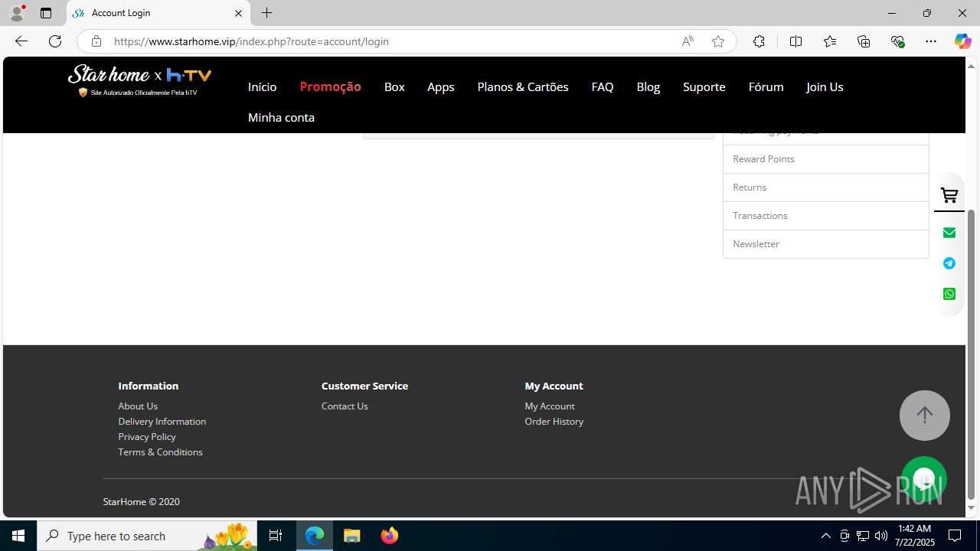Open the green live chat bubble

(924, 479)
